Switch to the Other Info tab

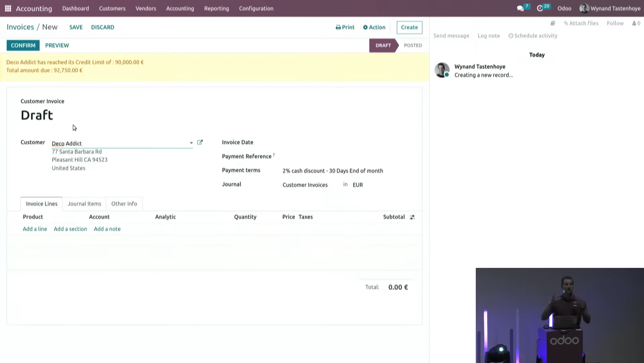coord(124,204)
